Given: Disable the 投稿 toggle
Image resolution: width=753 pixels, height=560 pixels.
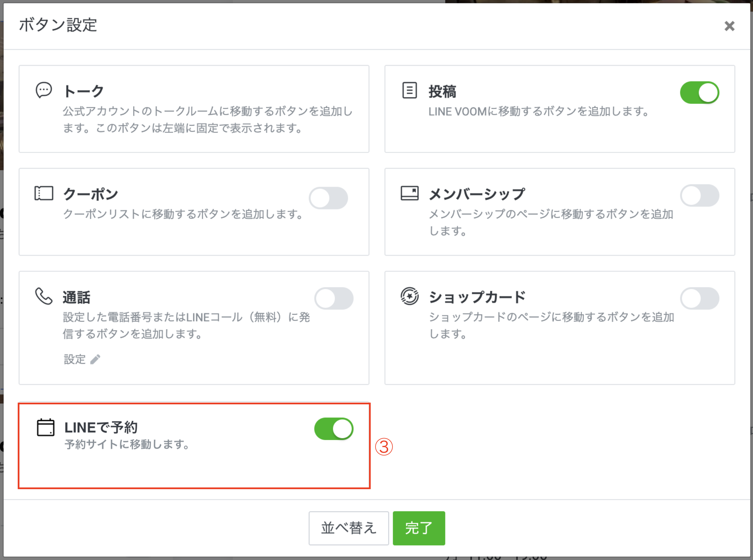Looking at the screenshot, I should pyautogui.click(x=700, y=92).
